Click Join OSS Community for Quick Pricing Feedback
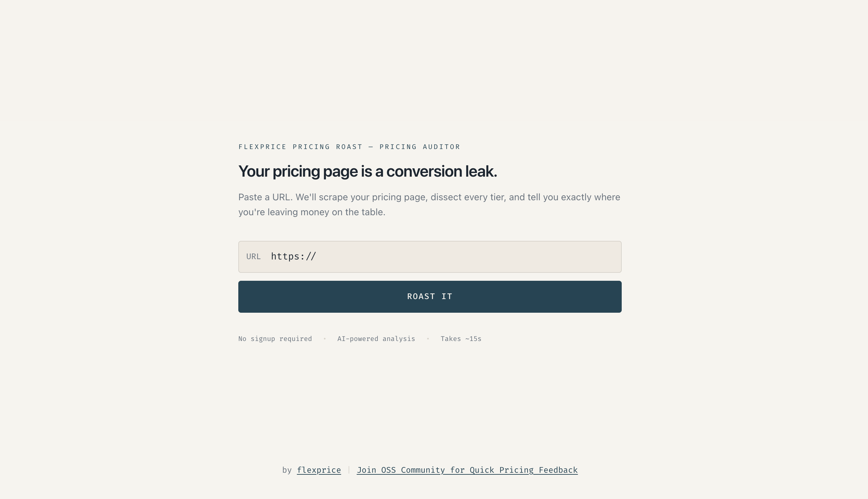The image size is (868, 499). click(x=467, y=470)
